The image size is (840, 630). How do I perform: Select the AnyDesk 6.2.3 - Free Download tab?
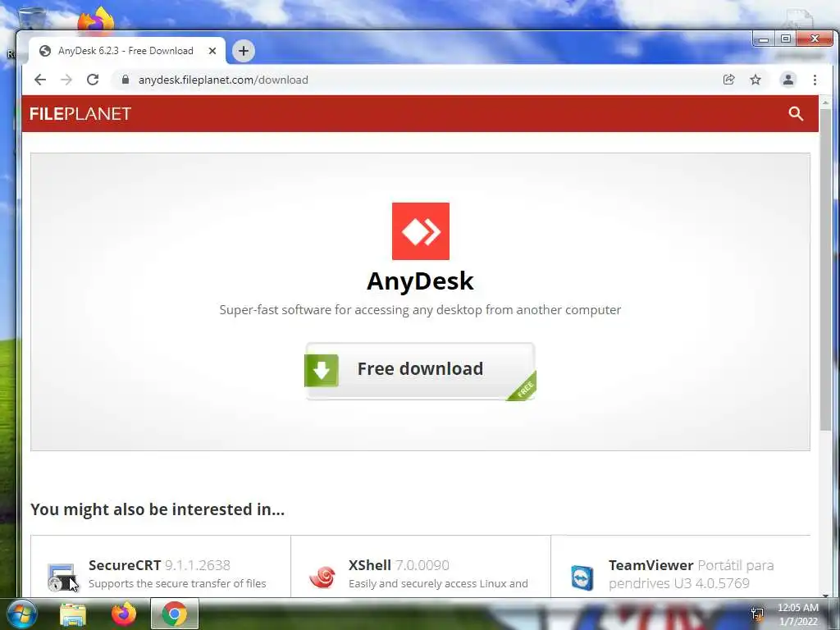point(127,51)
